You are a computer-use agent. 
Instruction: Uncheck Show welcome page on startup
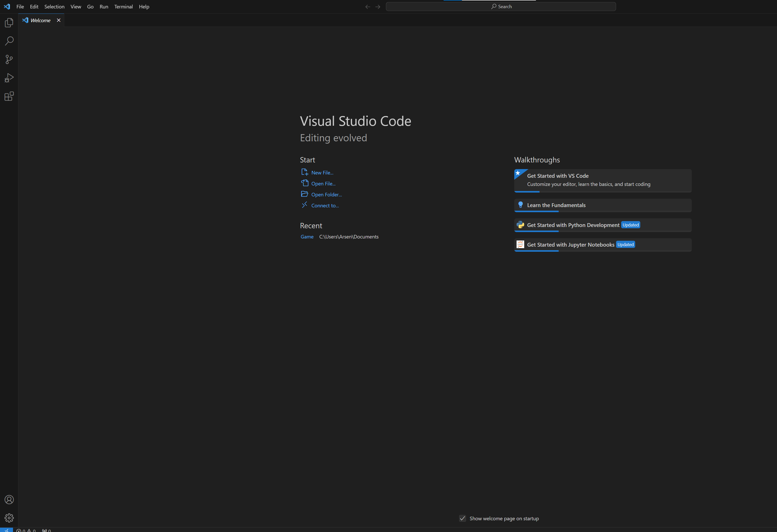point(462,518)
